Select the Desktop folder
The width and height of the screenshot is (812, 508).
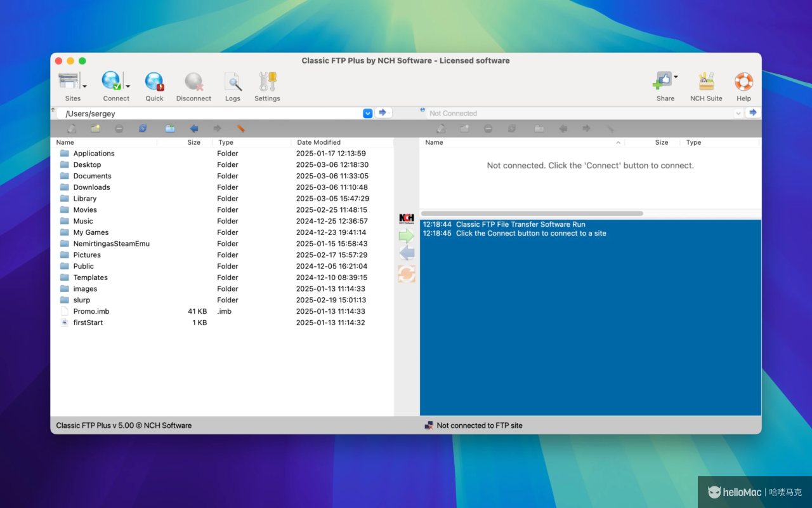pos(222,164)
